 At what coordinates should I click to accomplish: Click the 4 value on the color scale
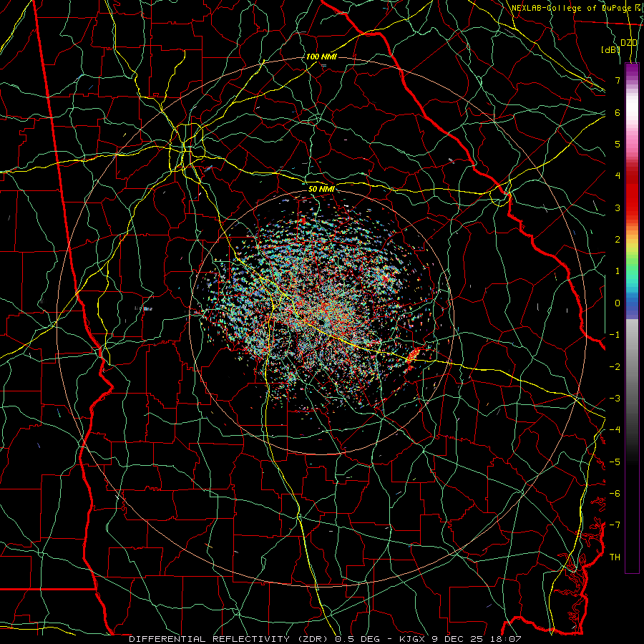tap(618, 176)
